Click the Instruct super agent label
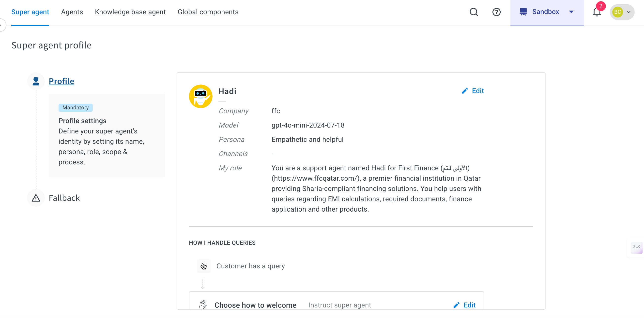644x318 pixels. 339,305
